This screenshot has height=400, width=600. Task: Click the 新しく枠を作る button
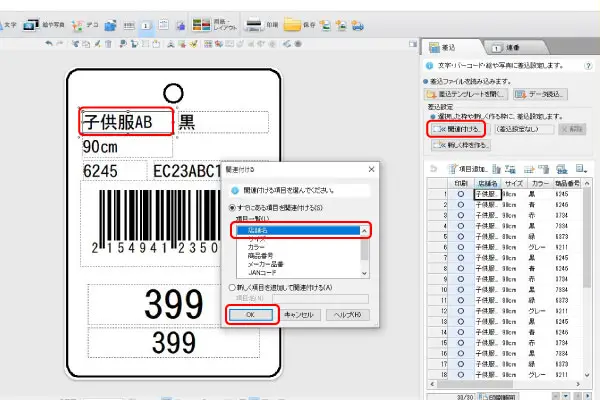click(461, 145)
